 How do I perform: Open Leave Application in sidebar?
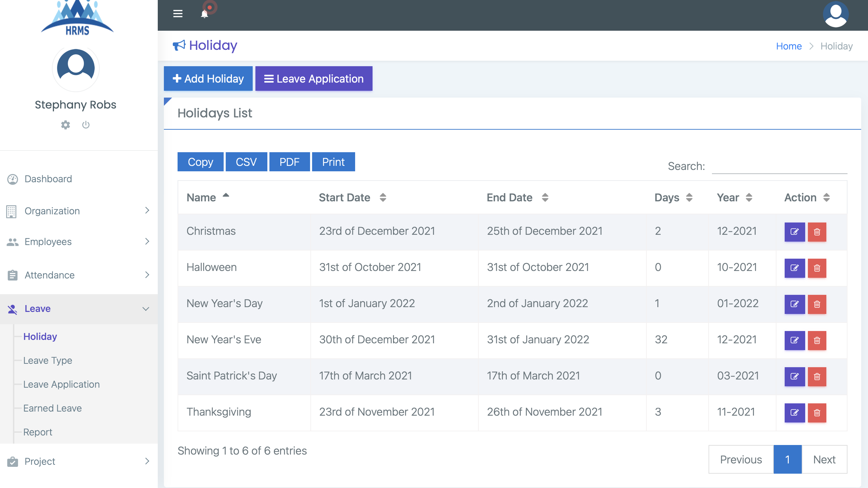point(61,385)
